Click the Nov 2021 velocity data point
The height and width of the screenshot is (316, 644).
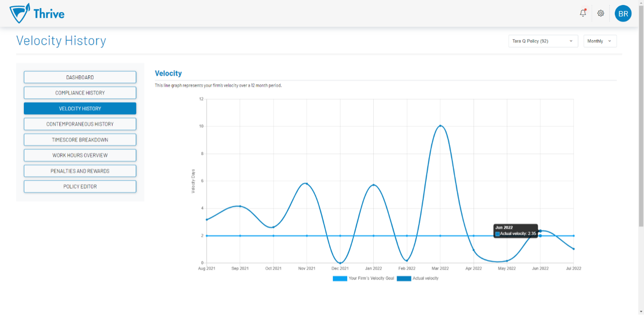pyautogui.click(x=307, y=184)
